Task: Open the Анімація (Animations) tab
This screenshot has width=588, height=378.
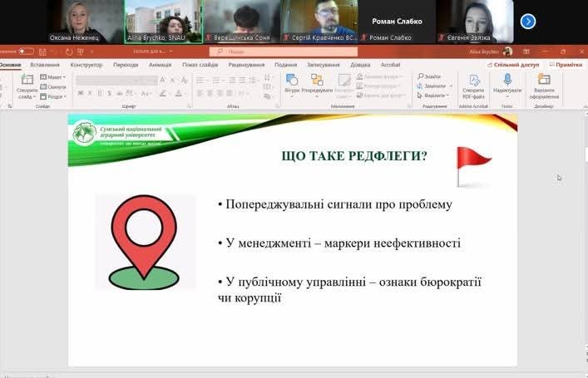Action: pyautogui.click(x=160, y=65)
